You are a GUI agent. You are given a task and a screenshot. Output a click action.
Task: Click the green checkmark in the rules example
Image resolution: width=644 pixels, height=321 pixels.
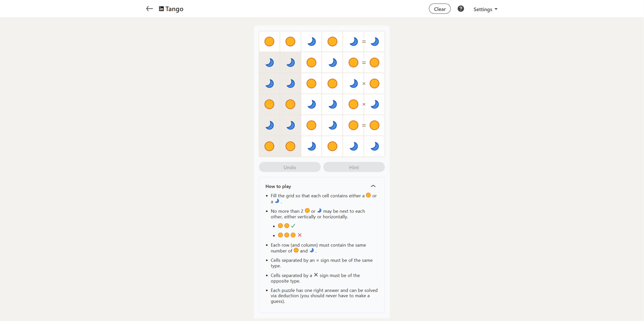point(293,226)
